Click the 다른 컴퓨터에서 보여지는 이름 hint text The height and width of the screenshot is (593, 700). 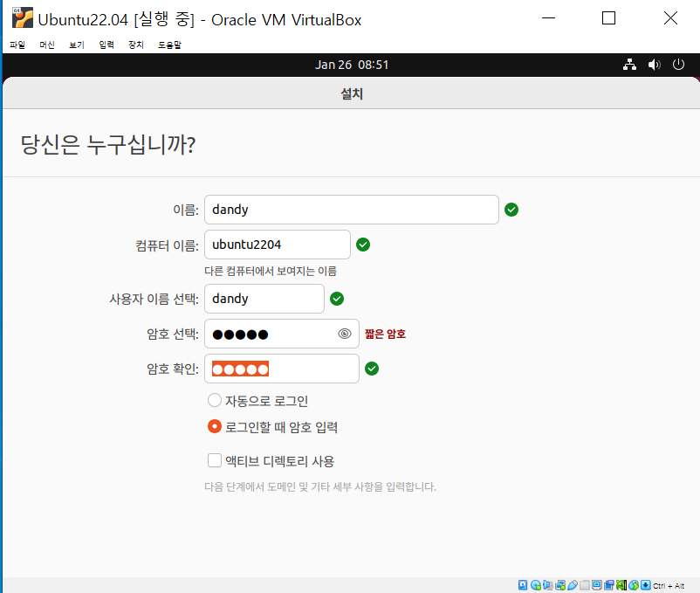(x=271, y=271)
